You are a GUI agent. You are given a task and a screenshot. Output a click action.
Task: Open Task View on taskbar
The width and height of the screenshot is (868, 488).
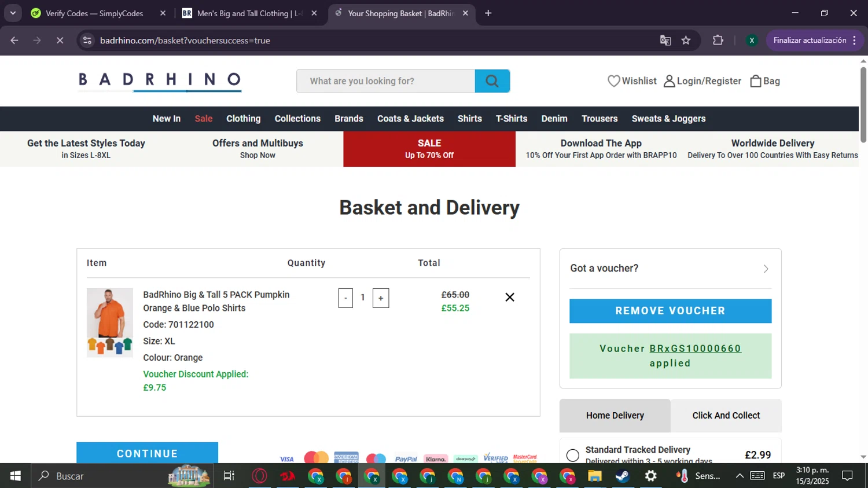(x=229, y=476)
